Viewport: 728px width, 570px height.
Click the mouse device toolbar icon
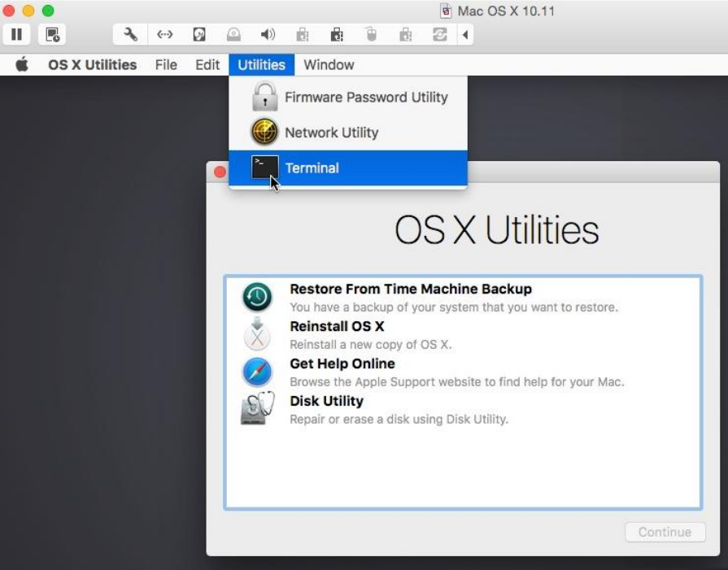click(x=371, y=35)
